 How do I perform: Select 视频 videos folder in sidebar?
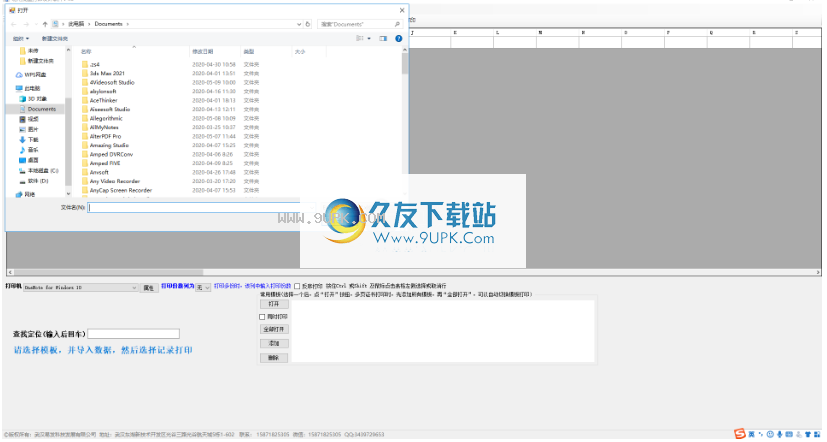[28, 119]
